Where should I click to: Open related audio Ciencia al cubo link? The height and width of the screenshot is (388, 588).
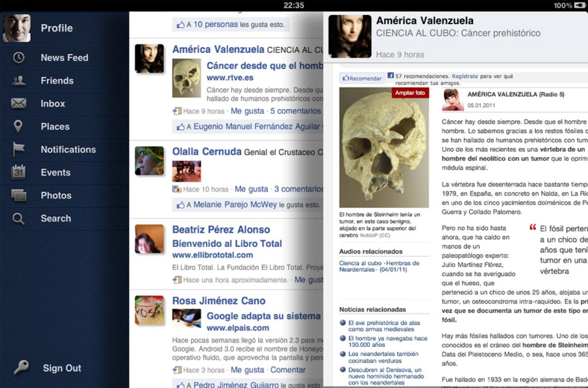coord(379,266)
